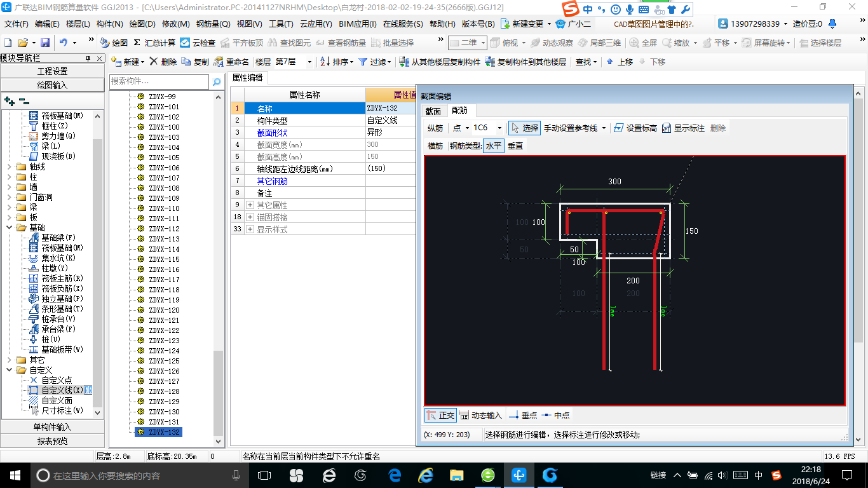Toggle 中点 midpoint snap

click(x=555, y=415)
